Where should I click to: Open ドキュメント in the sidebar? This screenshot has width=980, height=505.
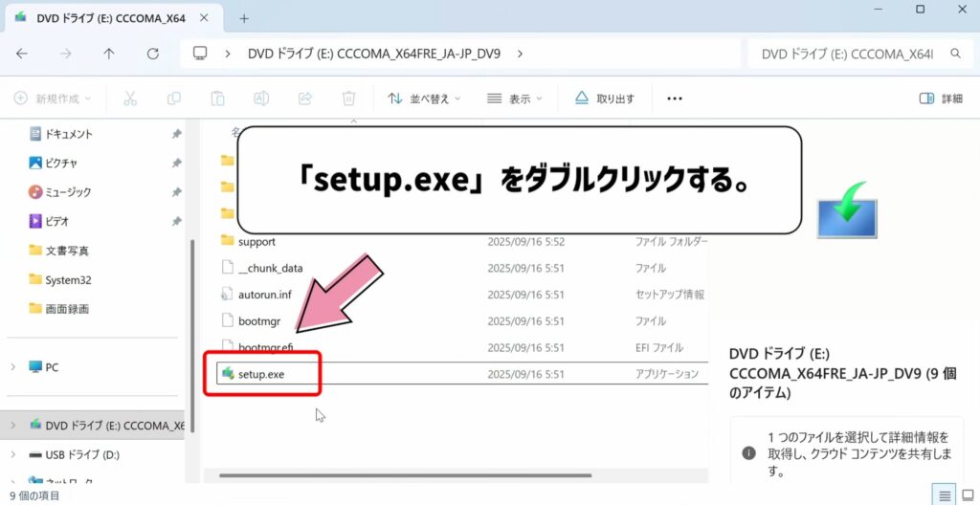(68, 134)
